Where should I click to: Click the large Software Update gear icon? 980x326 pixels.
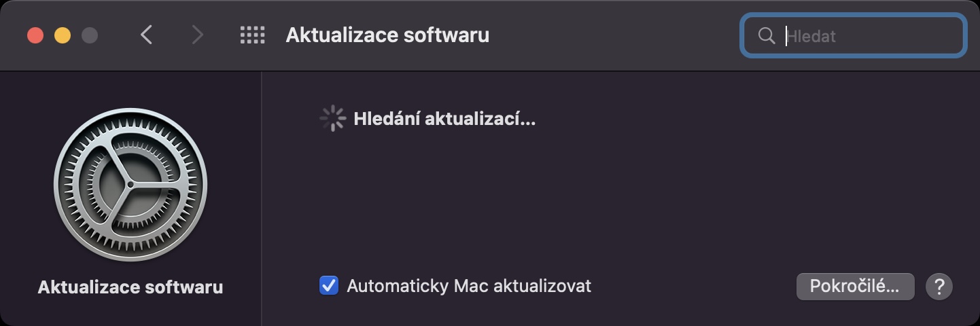pos(130,185)
